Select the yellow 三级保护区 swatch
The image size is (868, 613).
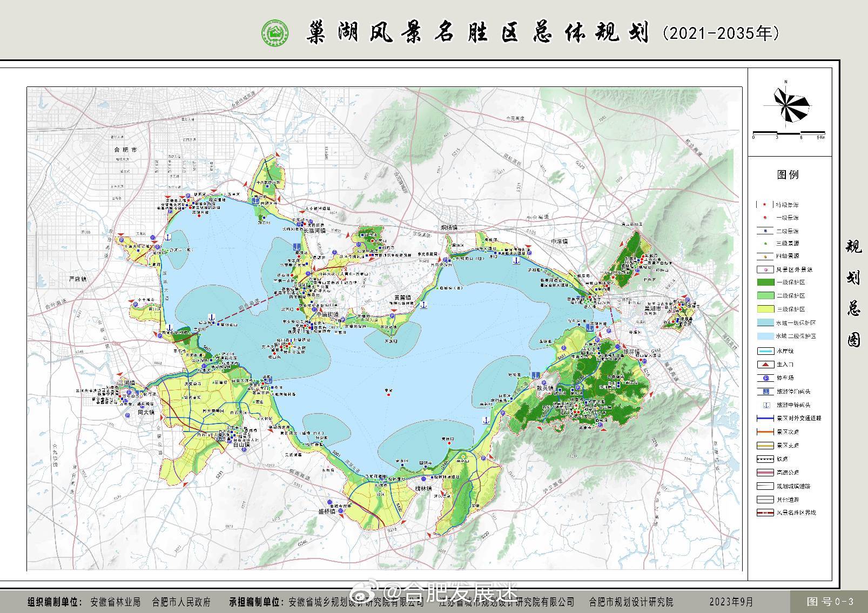click(x=765, y=309)
